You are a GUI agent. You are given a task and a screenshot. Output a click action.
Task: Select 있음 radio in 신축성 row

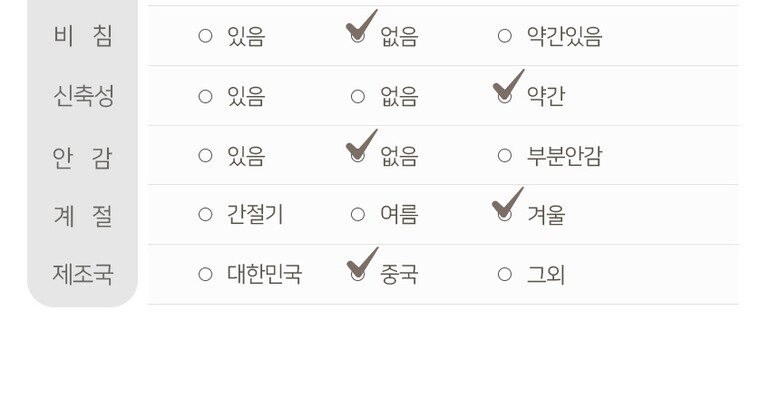(x=205, y=97)
